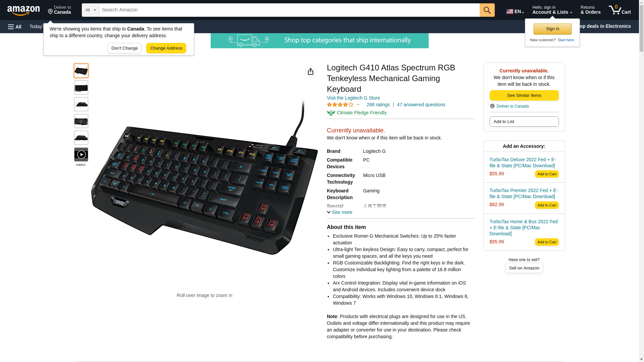
Task: Click the yellow Sign in button
Action: pyautogui.click(x=552, y=29)
